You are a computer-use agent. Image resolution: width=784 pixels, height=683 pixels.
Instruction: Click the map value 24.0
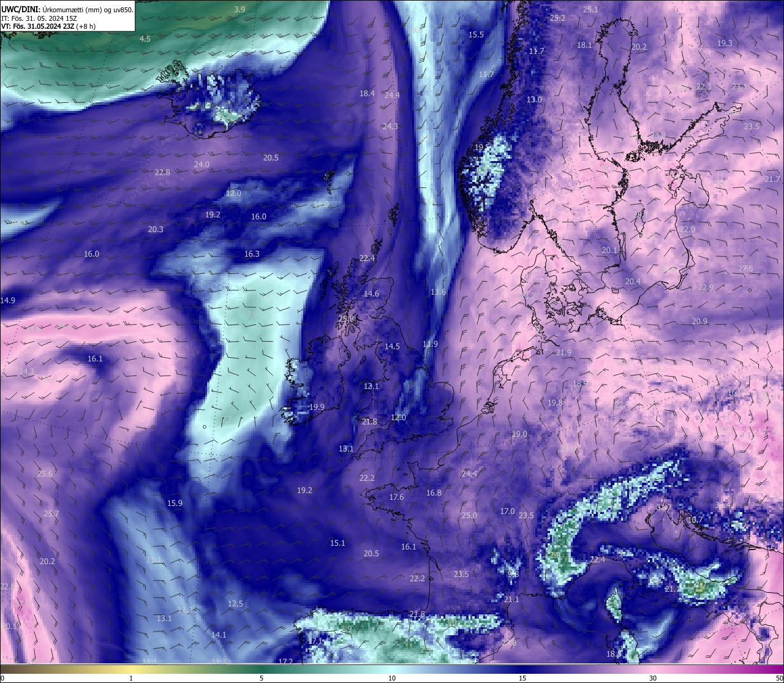pos(202,165)
